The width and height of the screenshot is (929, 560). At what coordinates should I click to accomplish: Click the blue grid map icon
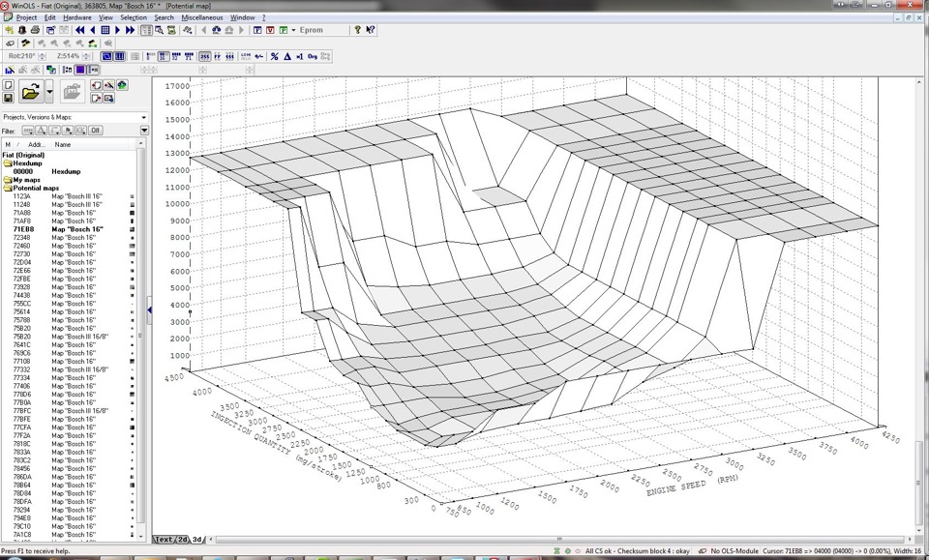pyautogui.click(x=105, y=30)
